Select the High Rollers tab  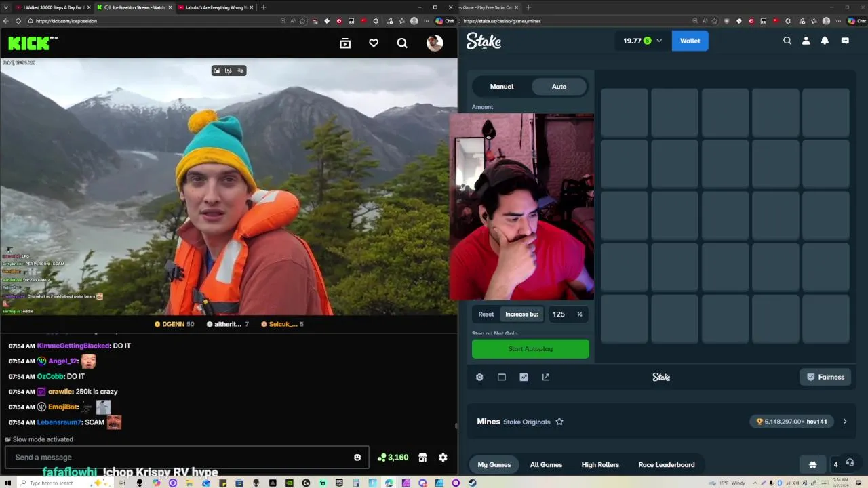(600, 465)
